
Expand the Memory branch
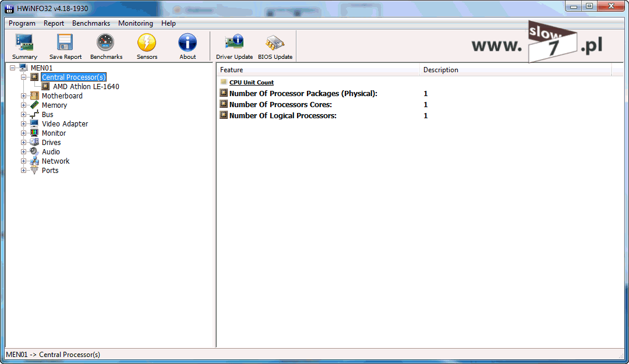point(24,105)
